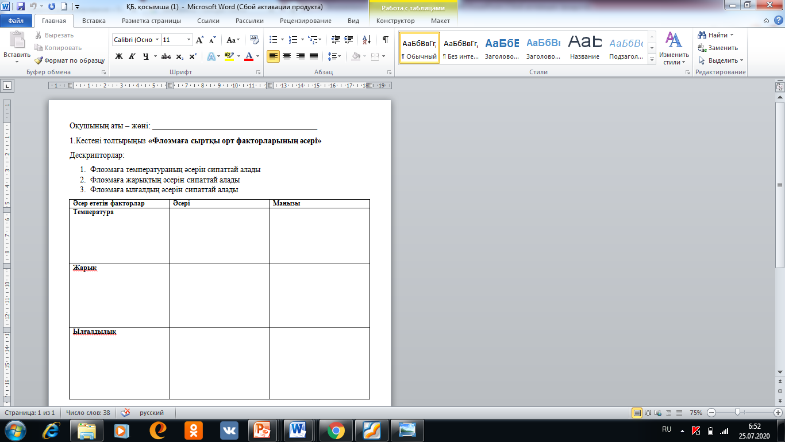785x442 pixels.
Task: Shrink the font size
Action: click(x=212, y=40)
